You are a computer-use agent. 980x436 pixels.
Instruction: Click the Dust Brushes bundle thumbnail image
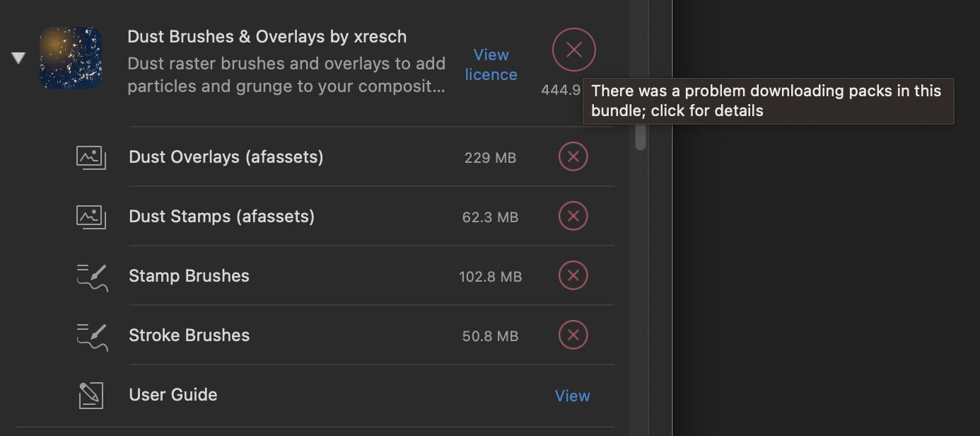(x=71, y=57)
